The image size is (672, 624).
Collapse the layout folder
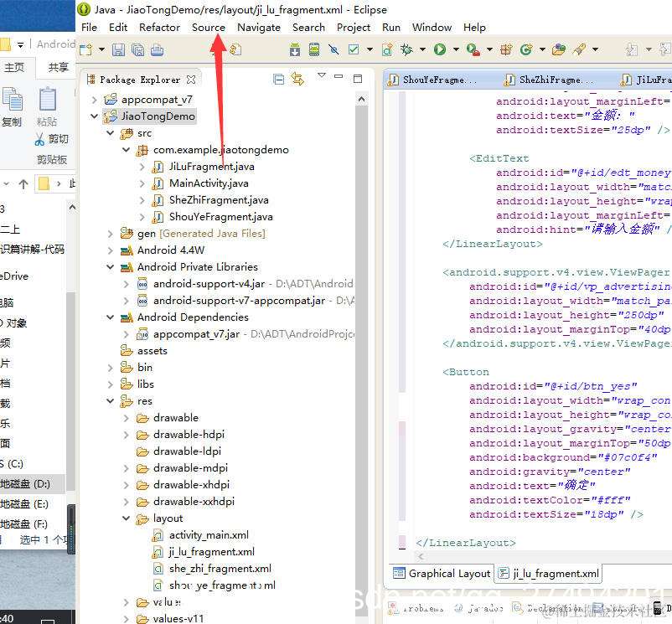(126, 518)
